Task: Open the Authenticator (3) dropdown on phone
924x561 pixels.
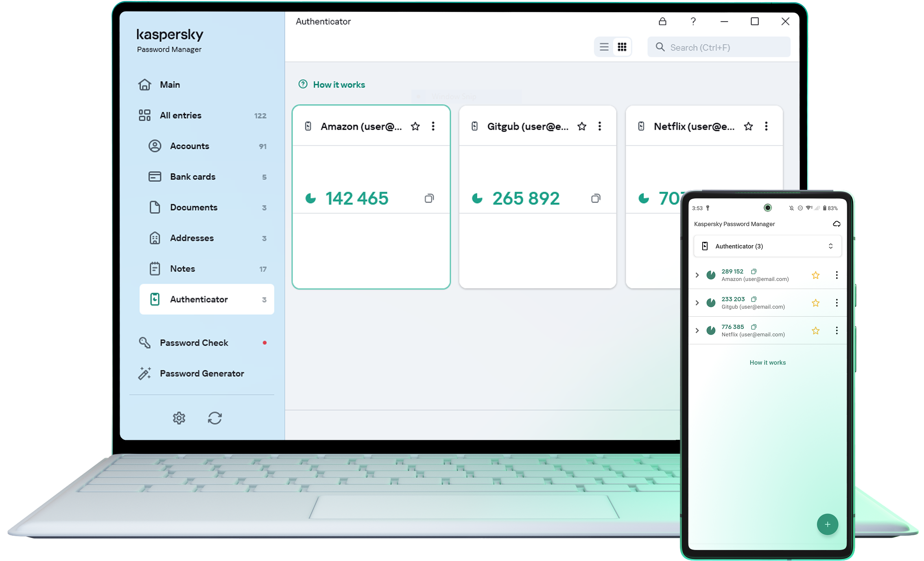Action: [767, 246]
